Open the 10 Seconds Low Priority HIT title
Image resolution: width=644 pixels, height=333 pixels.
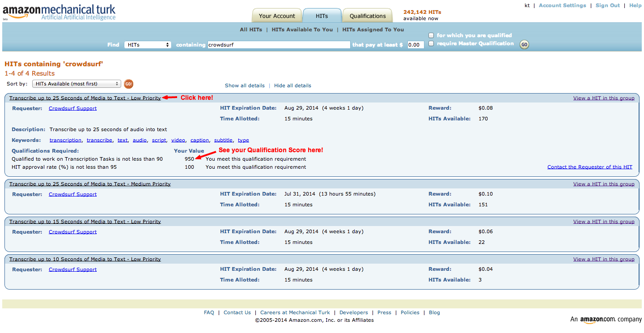coord(85,259)
